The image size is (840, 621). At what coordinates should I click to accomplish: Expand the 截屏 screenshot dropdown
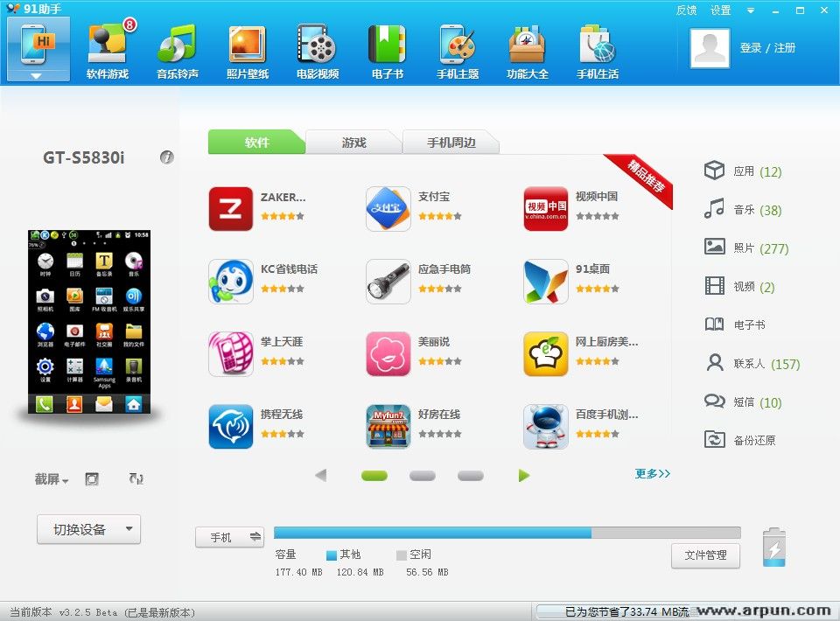(x=52, y=479)
